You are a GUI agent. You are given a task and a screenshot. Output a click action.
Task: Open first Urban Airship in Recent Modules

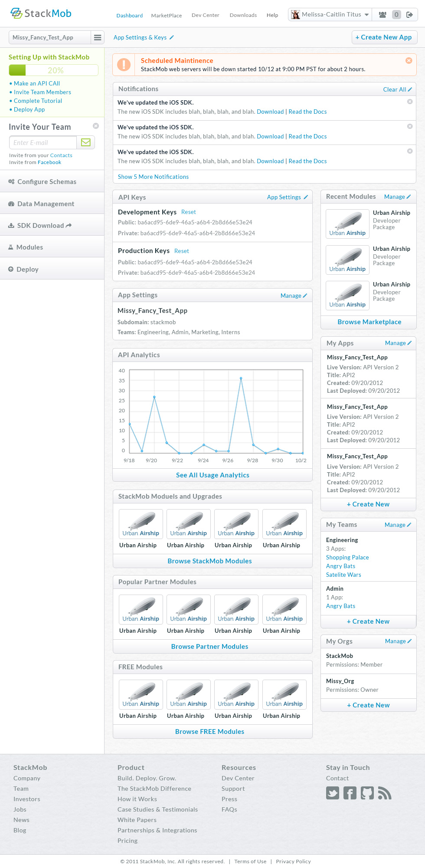pyautogui.click(x=347, y=224)
